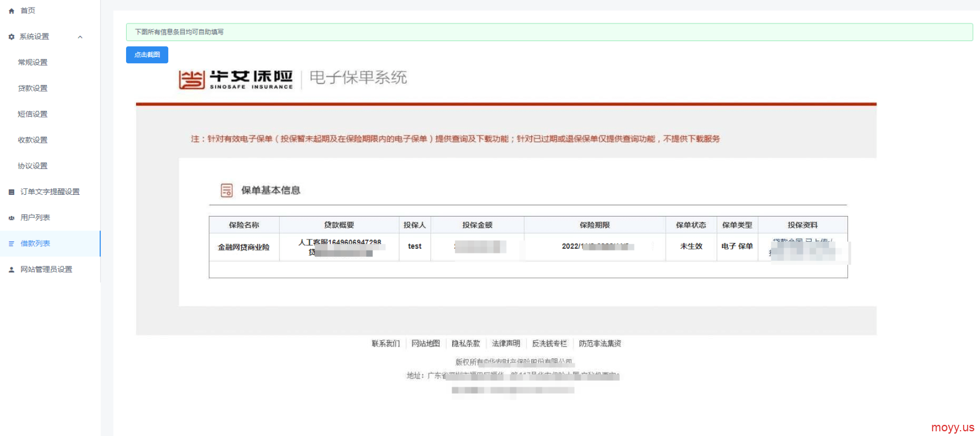Click the 贷款概要 cell starting with 人工客服
Image resolution: width=980 pixels, height=436 pixels.
(x=340, y=247)
